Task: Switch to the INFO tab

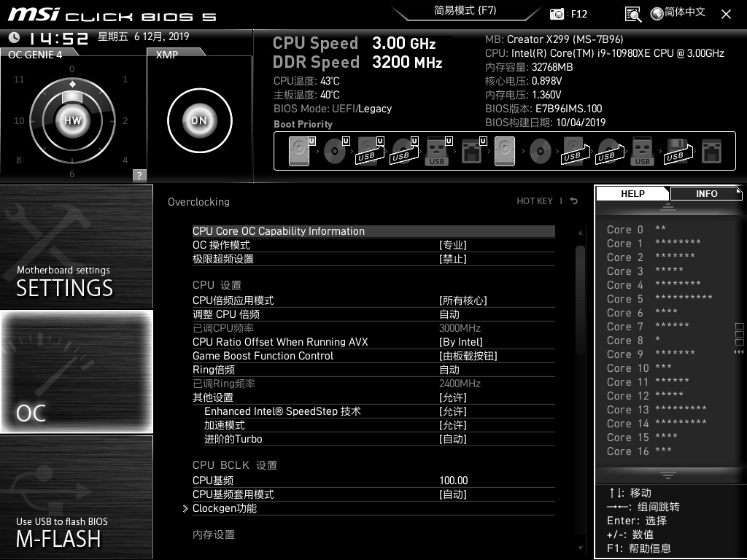Action: [x=705, y=193]
